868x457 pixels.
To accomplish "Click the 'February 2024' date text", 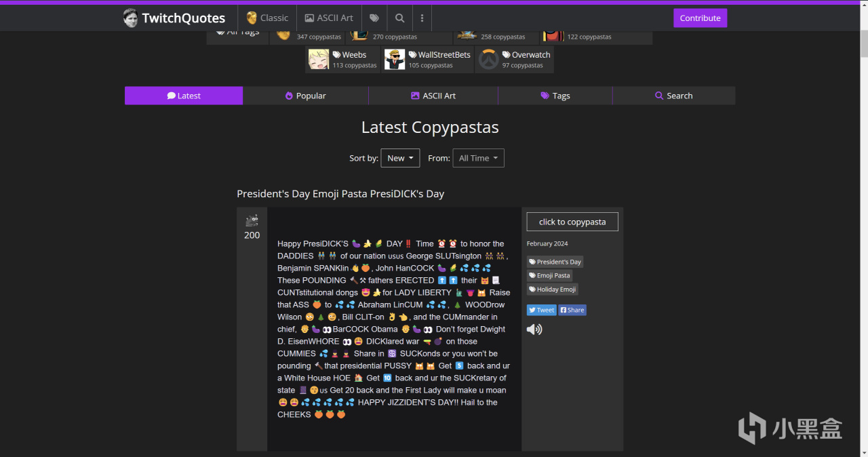I will [547, 243].
